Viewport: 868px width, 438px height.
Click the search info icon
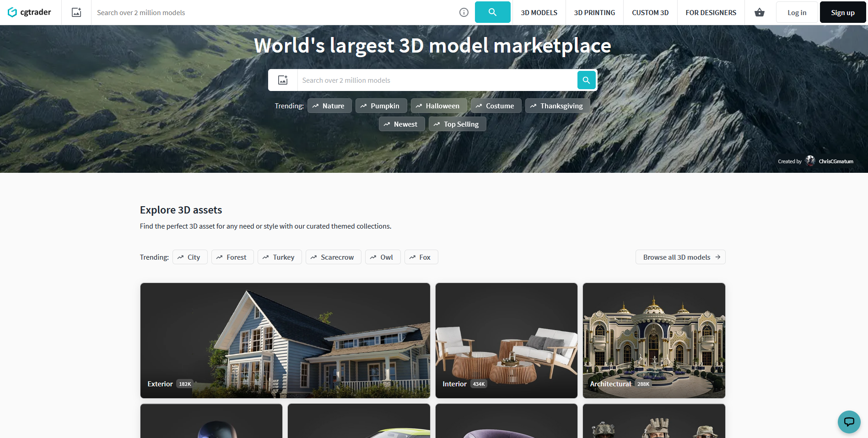tap(464, 12)
